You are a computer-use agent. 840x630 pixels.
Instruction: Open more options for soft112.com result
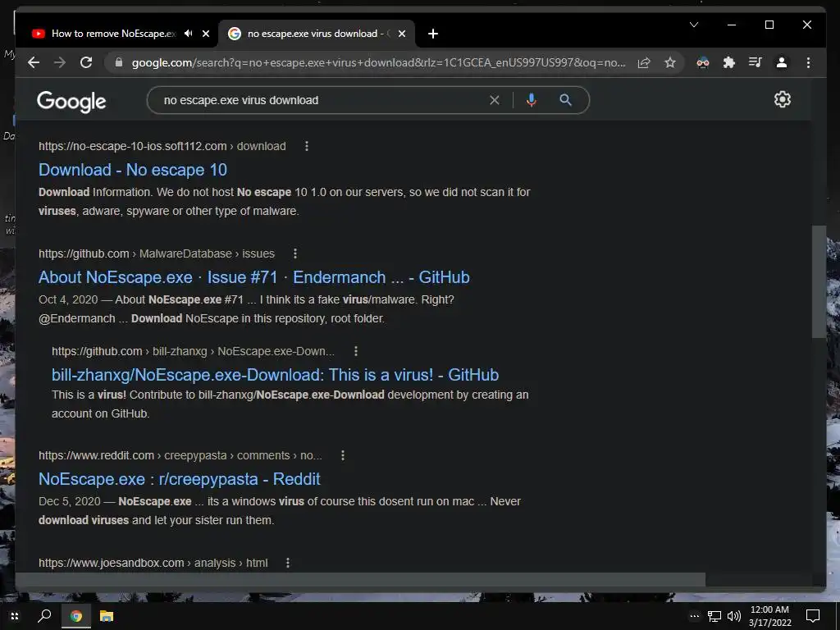click(x=307, y=146)
